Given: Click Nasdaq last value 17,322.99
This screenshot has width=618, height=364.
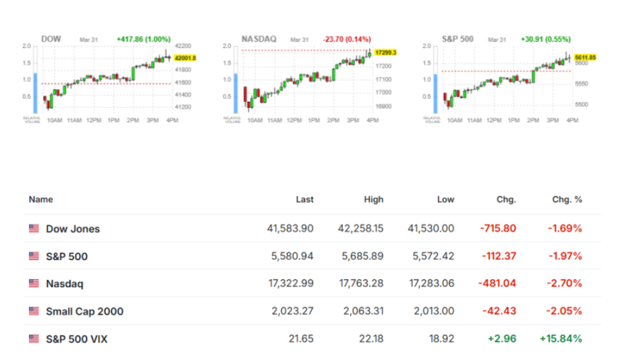Looking at the screenshot, I should [291, 283].
